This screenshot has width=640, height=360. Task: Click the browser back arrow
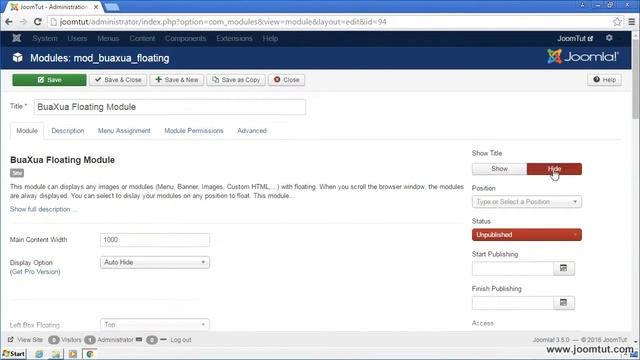tap(9, 22)
